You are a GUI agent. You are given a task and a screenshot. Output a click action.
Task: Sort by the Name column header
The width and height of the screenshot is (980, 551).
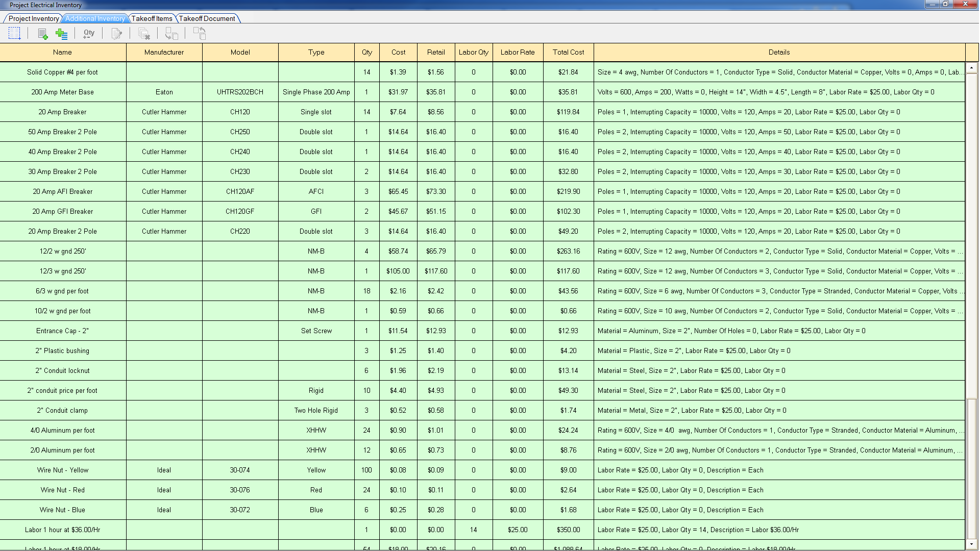point(62,52)
